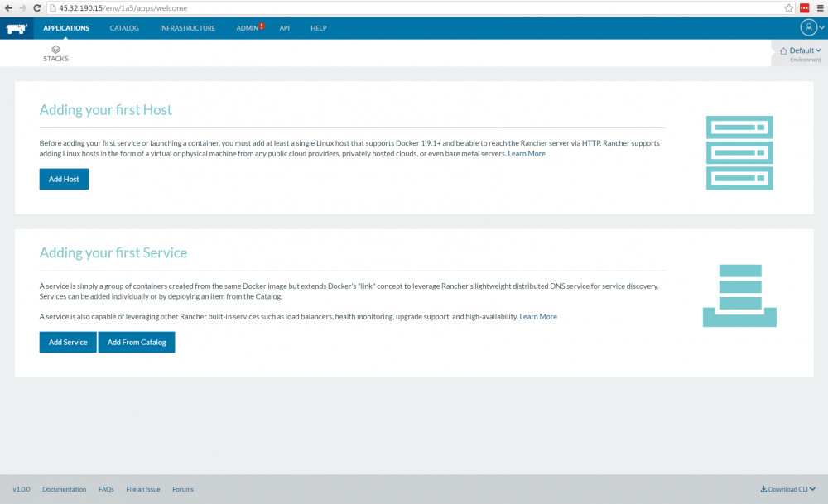The width and height of the screenshot is (828, 504).
Task: Expand the Download CLI dropdown chevron
Action: (812, 489)
